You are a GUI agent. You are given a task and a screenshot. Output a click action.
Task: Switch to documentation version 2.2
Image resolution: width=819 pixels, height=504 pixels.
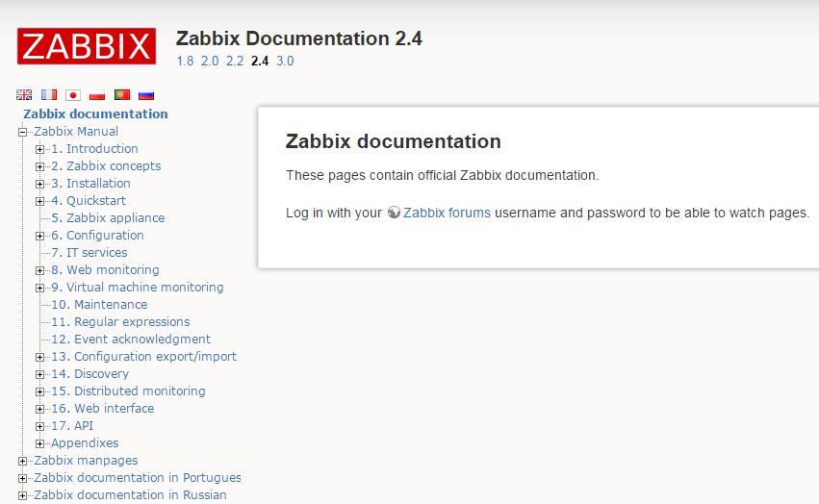pos(235,62)
